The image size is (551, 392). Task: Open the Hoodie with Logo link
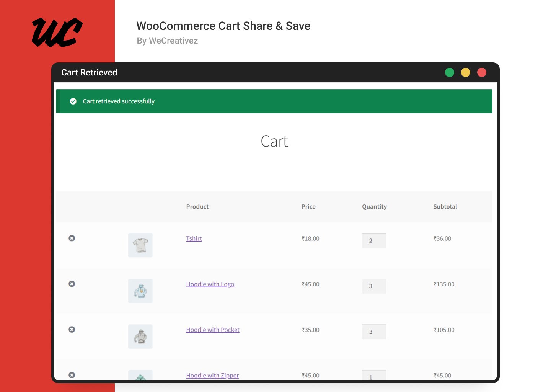[210, 284]
